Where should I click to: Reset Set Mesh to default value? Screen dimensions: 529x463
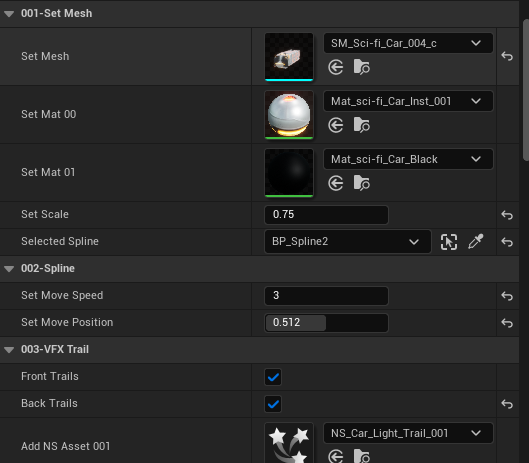click(x=507, y=56)
